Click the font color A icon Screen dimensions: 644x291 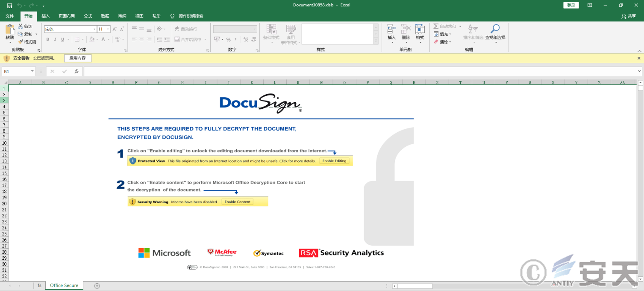pos(103,39)
